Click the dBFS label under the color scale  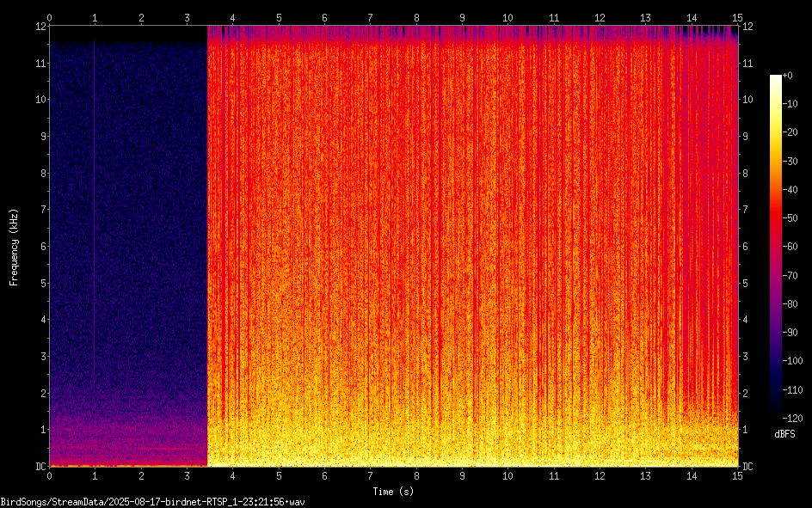[x=784, y=434]
